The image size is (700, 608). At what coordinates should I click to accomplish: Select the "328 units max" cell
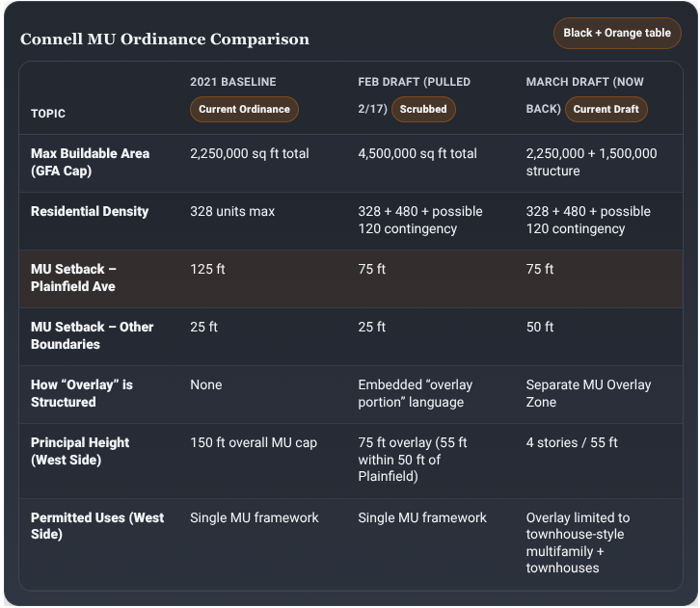coord(232,211)
